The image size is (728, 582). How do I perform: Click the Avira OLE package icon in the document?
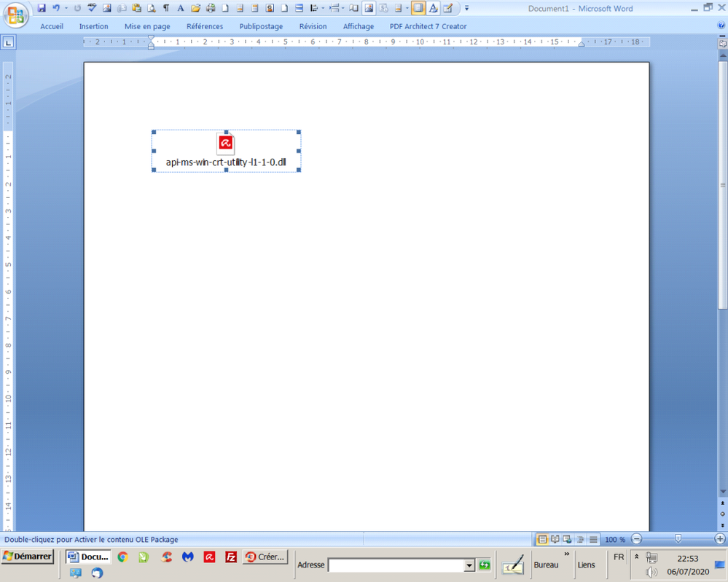226,143
